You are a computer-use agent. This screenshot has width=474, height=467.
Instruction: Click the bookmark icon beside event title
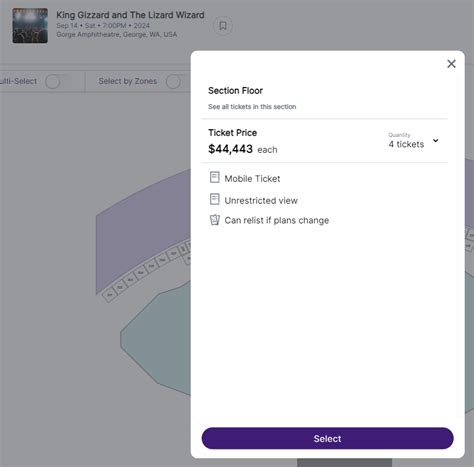point(223,26)
